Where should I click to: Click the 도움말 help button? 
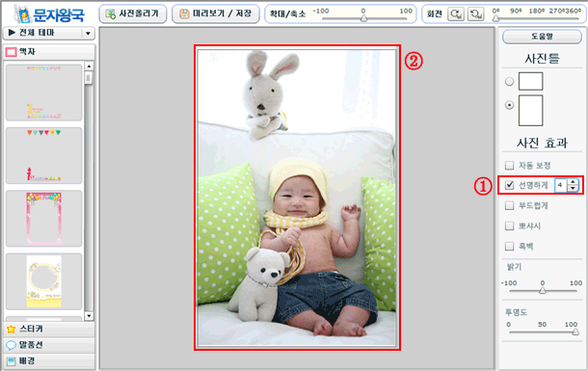(542, 37)
